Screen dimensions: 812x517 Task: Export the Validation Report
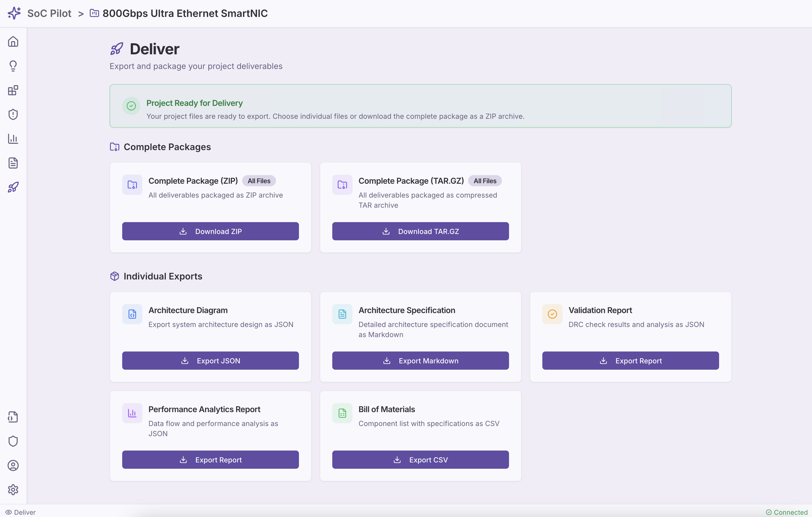point(630,360)
